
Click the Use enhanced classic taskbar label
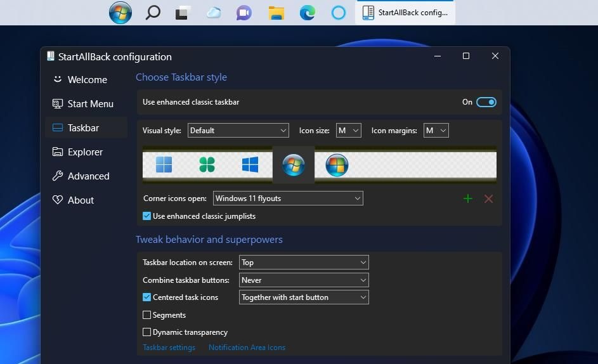point(191,102)
